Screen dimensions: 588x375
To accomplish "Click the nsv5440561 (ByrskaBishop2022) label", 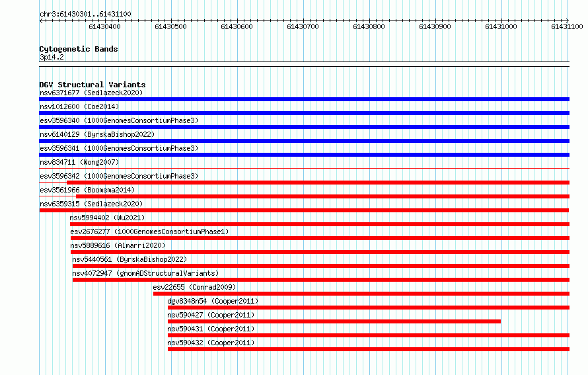I will click(x=129, y=259).
